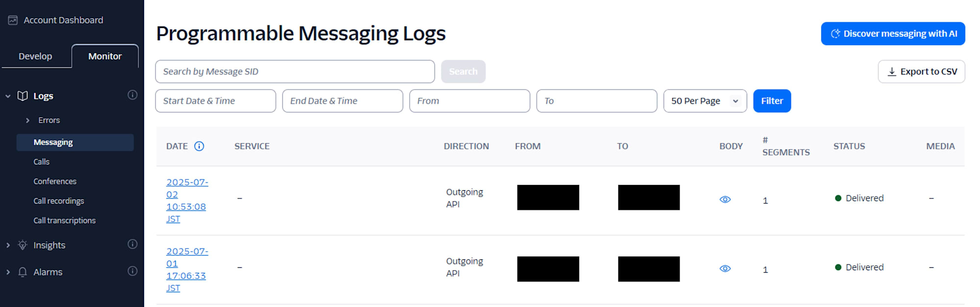
Task: Open the 2025-07-02 10:53:08 JST log link
Action: [187, 201]
